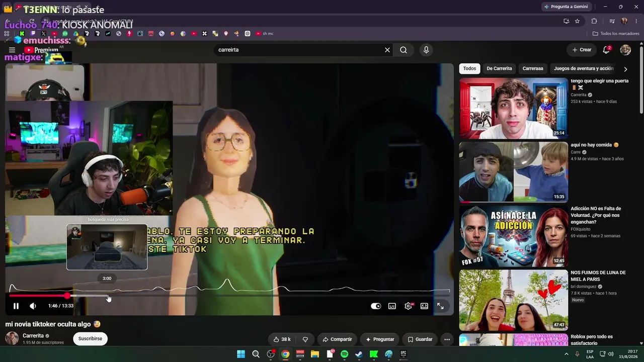Enter fullscreen video mode
Screen dimensions: 644x362
point(440,306)
